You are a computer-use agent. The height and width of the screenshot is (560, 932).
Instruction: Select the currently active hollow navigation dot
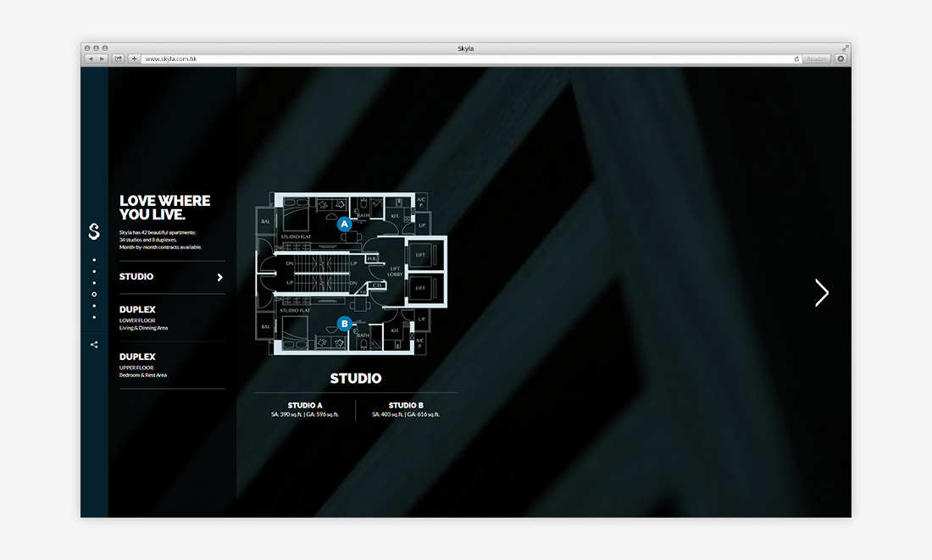point(94,292)
